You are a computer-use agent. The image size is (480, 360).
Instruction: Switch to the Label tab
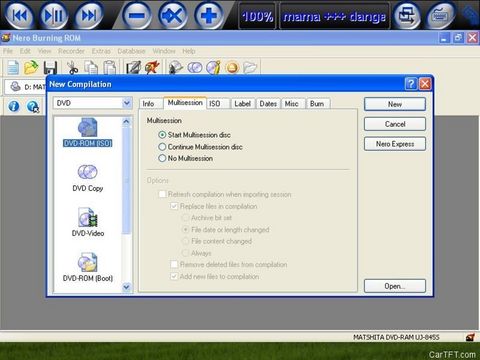coord(242,104)
